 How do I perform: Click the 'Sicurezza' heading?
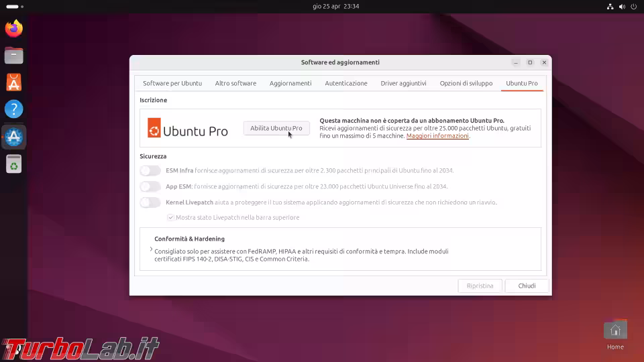click(153, 156)
